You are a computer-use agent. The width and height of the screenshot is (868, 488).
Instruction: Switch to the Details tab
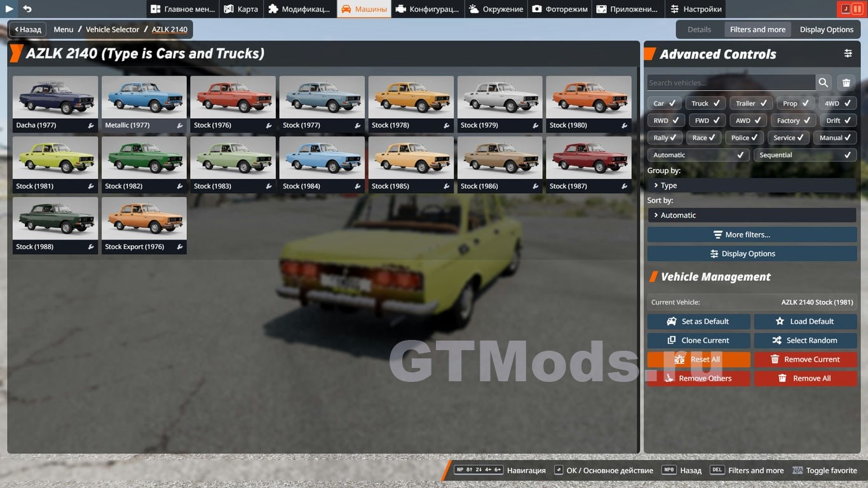coord(699,29)
